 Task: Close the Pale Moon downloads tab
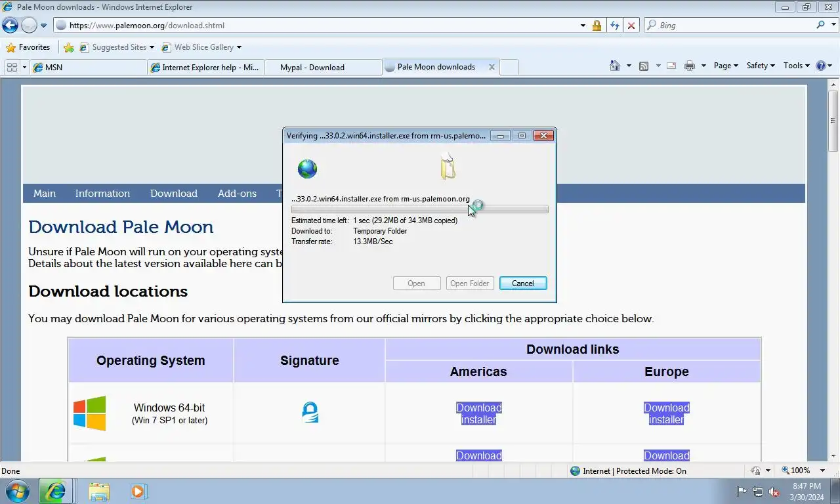point(492,67)
